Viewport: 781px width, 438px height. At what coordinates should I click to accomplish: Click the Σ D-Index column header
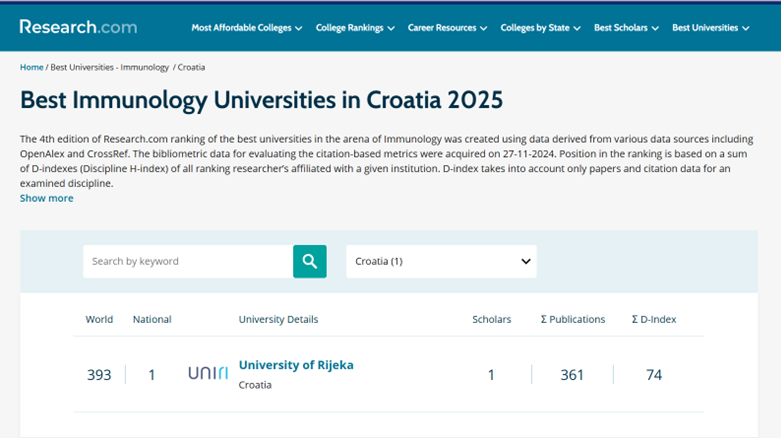pyautogui.click(x=654, y=319)
